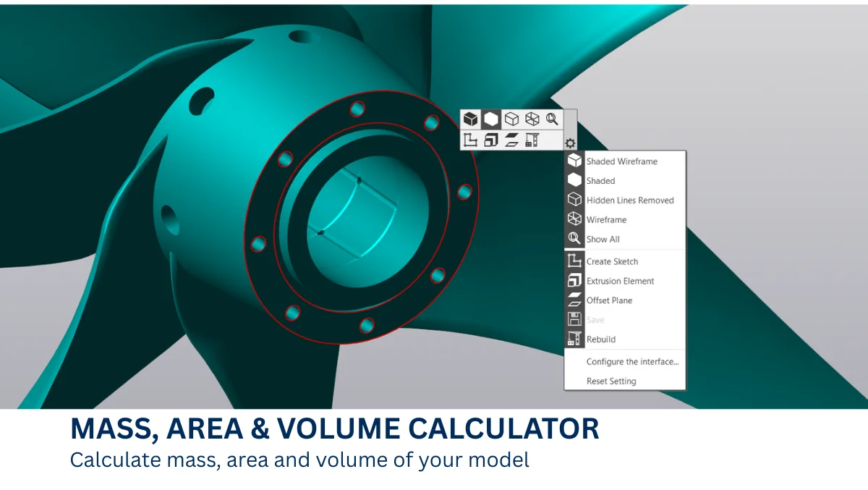Click the Rebuild icon in floating toolbar
Viewport: 868px width, 490px height.
(x=532, y=140)
